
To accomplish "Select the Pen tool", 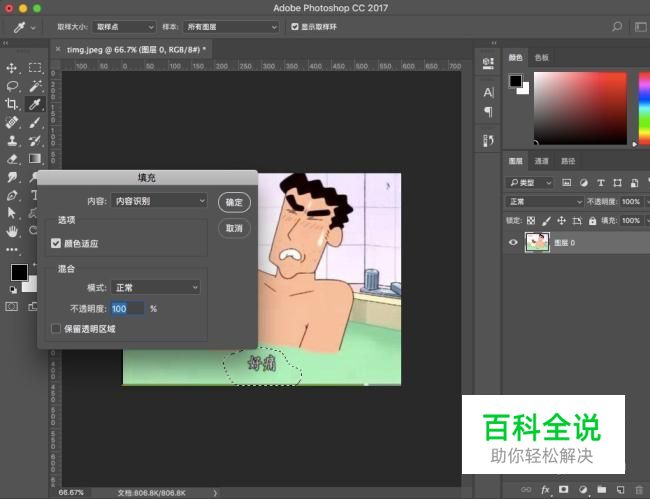I will click(12, 195).
